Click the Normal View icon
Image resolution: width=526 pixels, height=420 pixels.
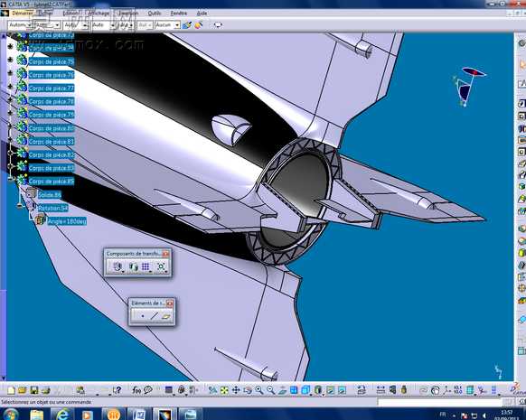coord(283,390)
